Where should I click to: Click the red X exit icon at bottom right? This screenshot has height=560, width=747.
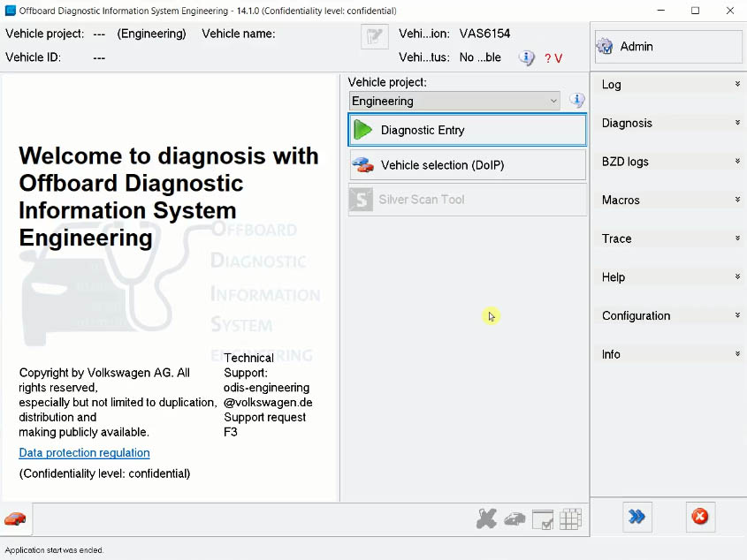[x=699, y=517]
